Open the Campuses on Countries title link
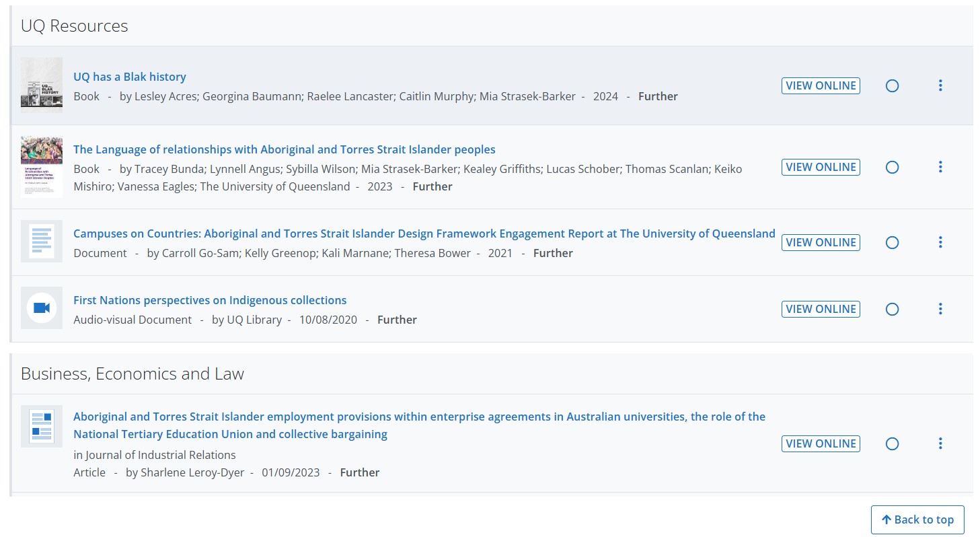This screenshot has width=980, height=537. click(x=424, y=234)
